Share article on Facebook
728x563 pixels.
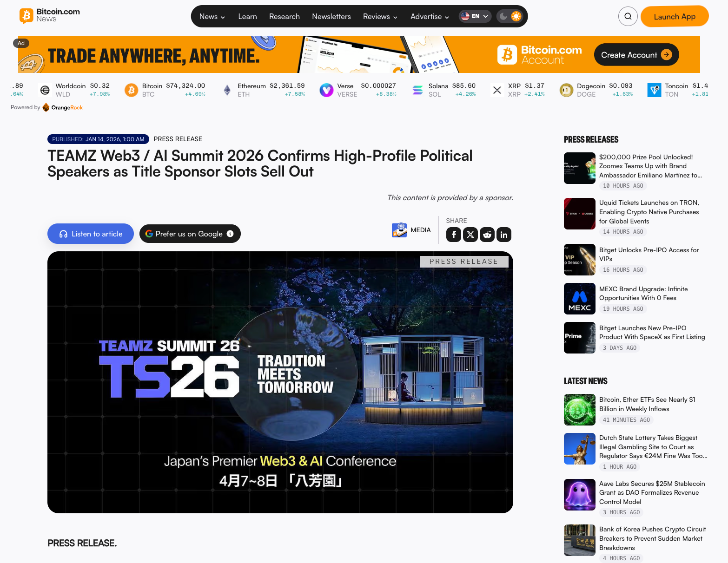tap(454, 235)
